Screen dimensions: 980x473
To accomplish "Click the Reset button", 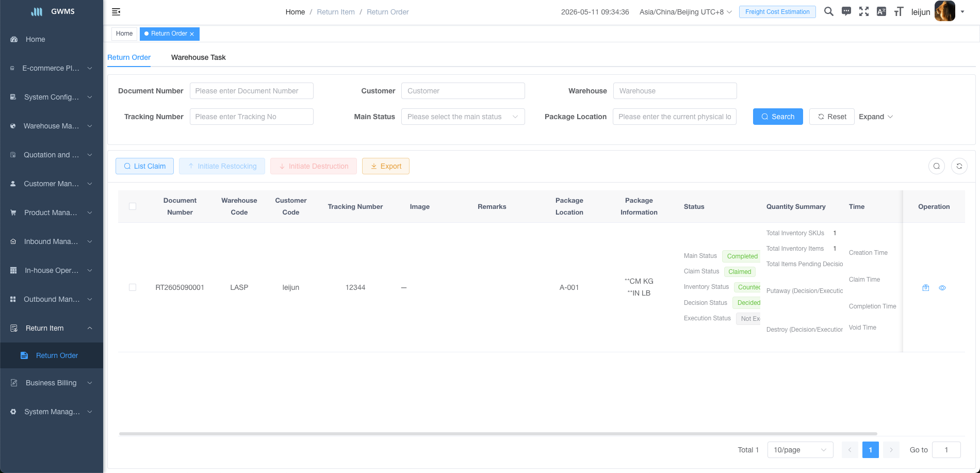I will click(x=832, y=117).
